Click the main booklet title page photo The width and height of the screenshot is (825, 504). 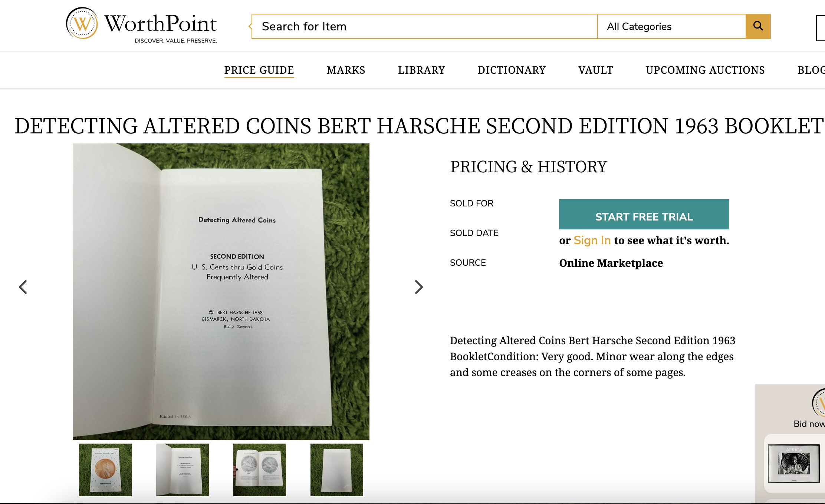coord(221,291)
